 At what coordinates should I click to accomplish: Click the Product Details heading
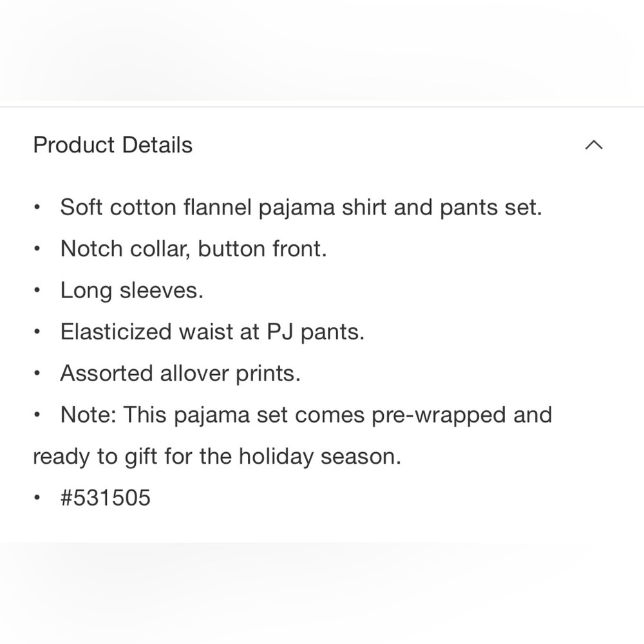113,145
